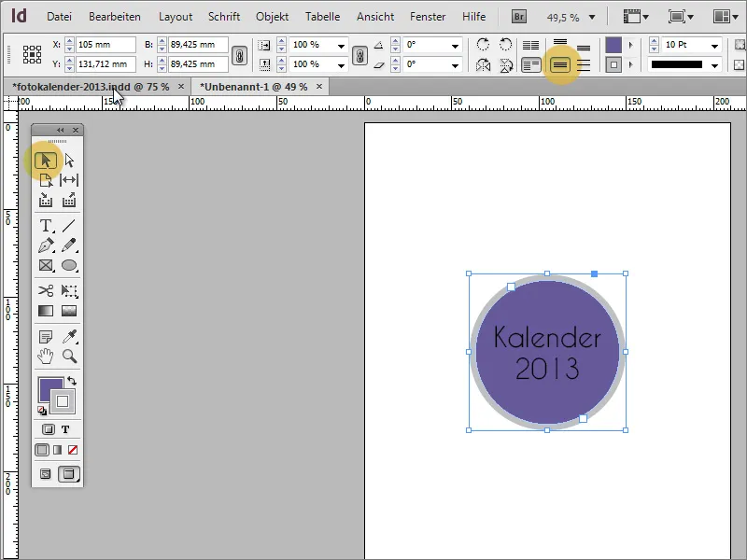
Task: Open the stroke type dropdown
Action: pos(714,65)
